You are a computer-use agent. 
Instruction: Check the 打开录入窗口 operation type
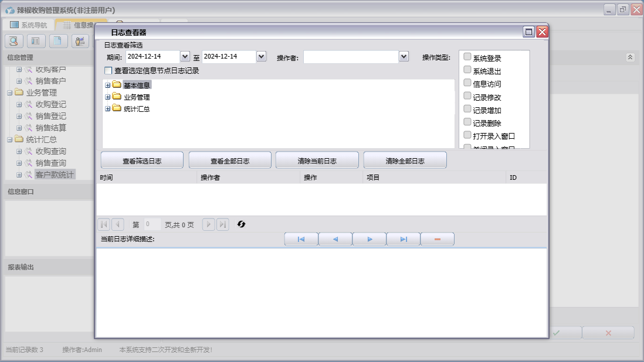467,135
